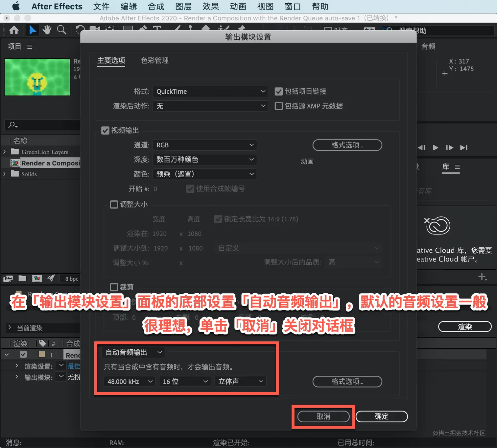Click the new folder icon in project panel
This screenshot has width=497, height=448.
(22, 278)
